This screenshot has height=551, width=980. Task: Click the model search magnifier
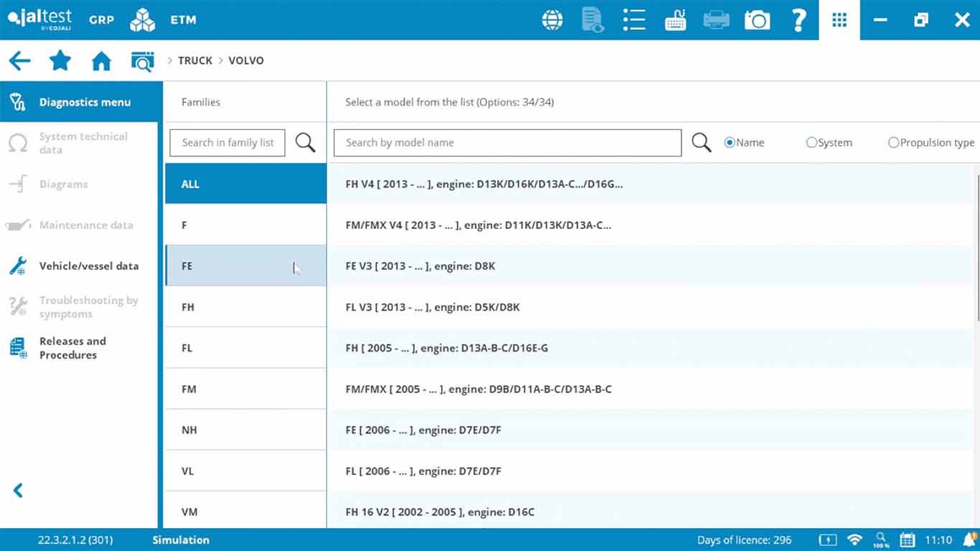pos(702,143)
